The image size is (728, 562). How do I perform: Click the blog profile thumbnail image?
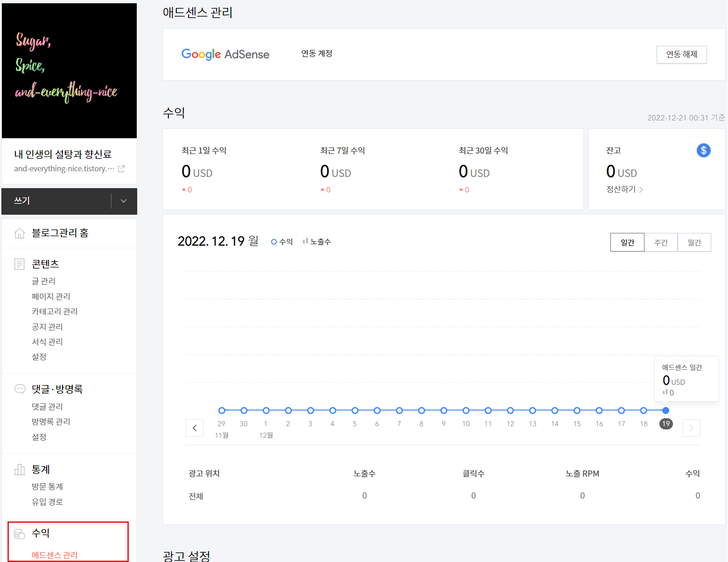click(69, 70)
